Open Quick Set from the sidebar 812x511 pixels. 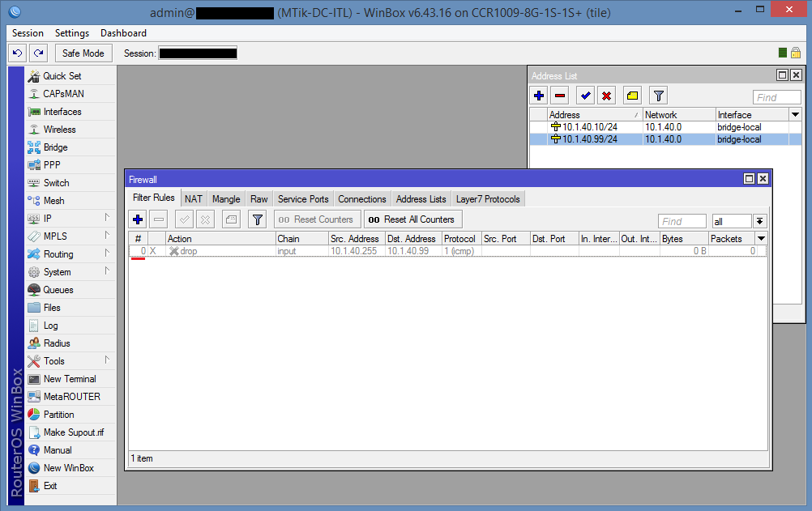pyautogui.click(x=71, y=76)
